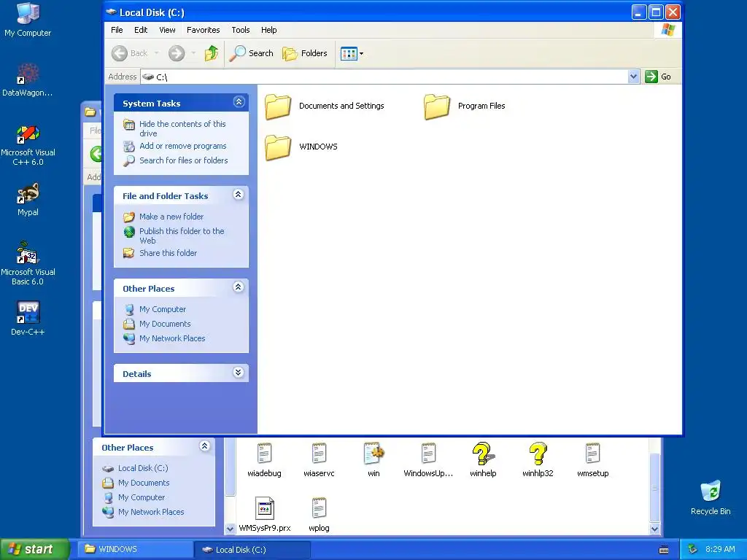Toggle the Folders pane button

305,53
